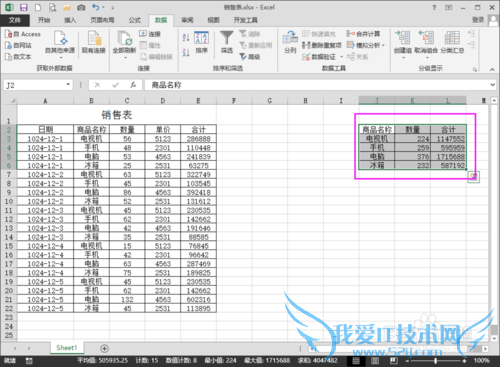Image resolution: width=500 pixels, height=367 pixels.
Task: Click the hide detail icon in outline group
Action: pyautogui.click(x=471, y=44)
